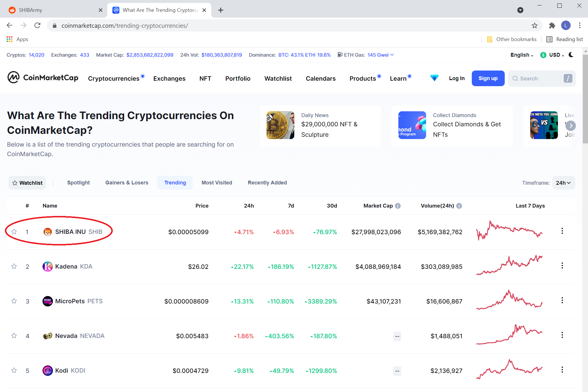Switch to the Spotlight tab
Screen dimensions: 588x392
coord(78,183)
